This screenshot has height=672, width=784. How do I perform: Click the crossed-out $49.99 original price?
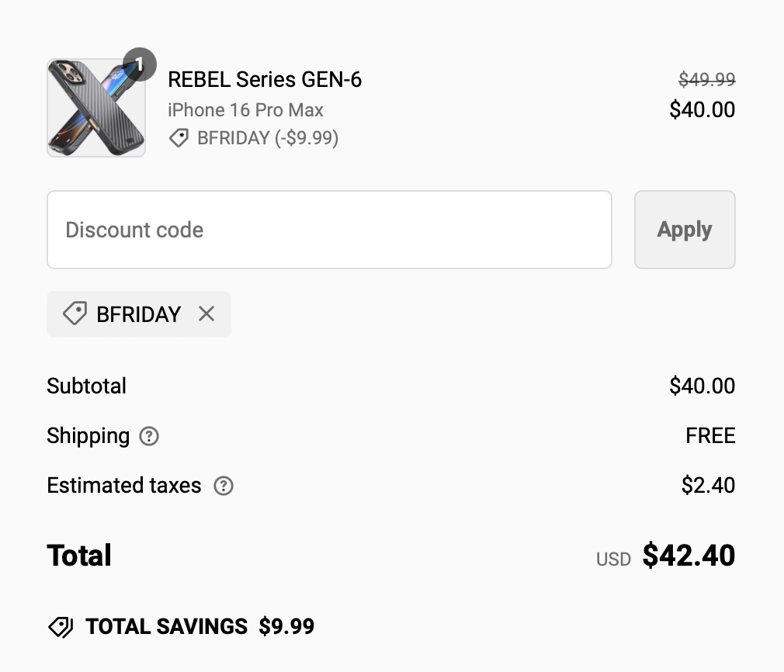(x=706, y=79)
